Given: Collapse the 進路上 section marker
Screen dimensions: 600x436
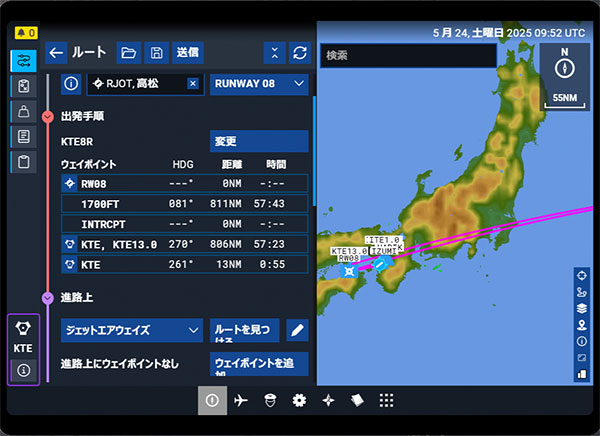Looking at the screenshot, I should [x=48, y=297].
